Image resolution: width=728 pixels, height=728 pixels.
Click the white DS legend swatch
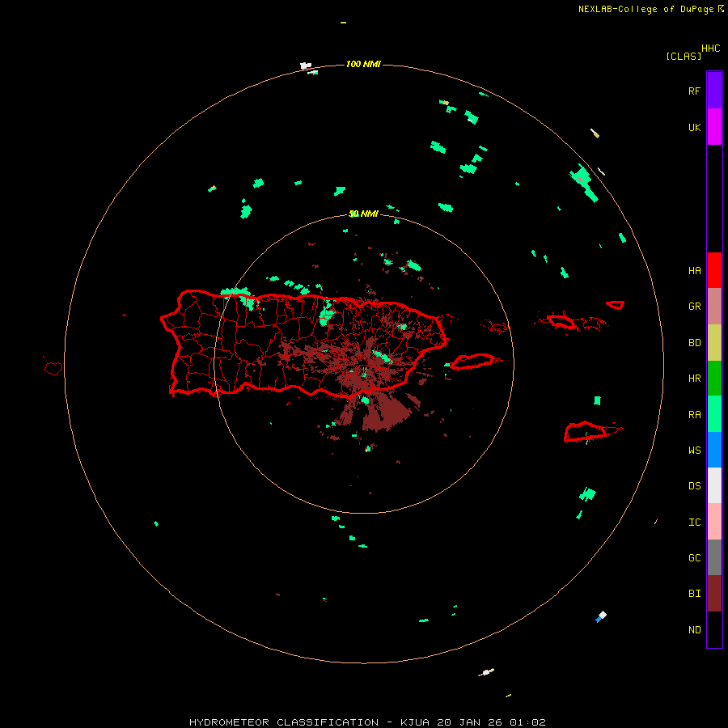tap(714, 485)
